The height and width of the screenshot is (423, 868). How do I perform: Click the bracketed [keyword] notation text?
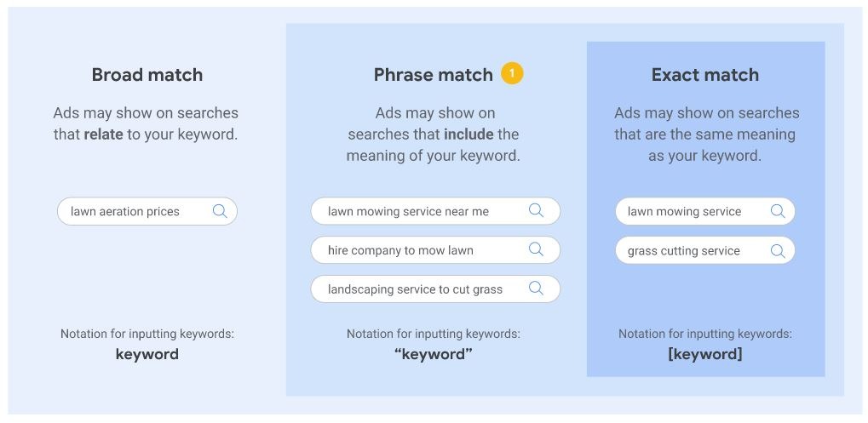click(705, 354)
